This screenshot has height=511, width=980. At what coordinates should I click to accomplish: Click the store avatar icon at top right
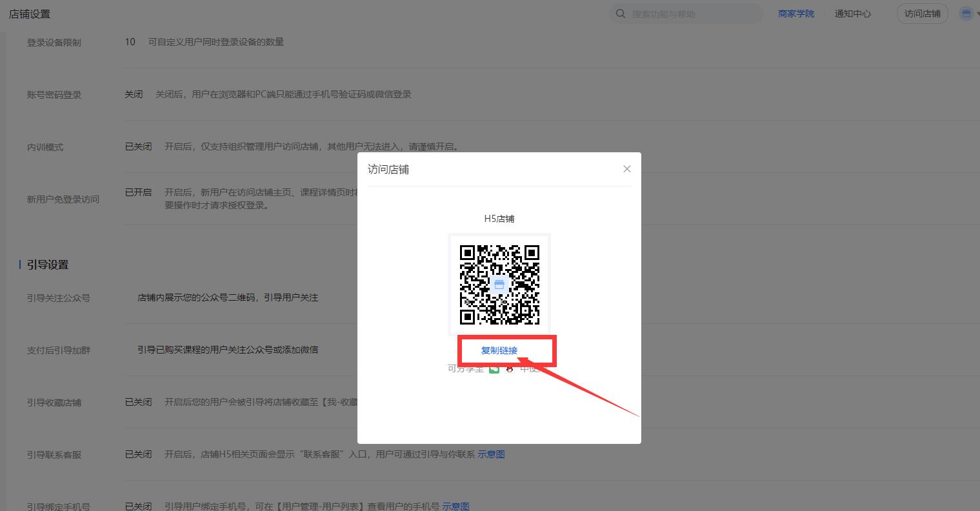click(x=966, y=14)
